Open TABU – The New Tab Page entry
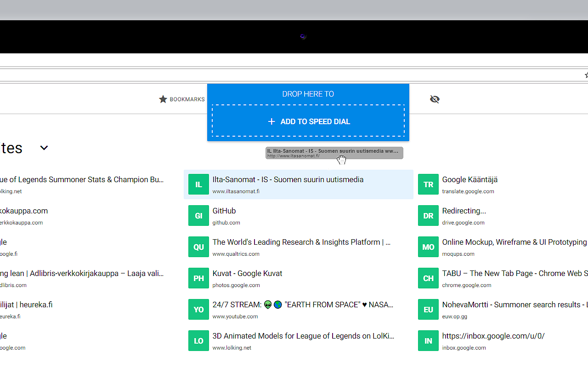Viewport: 588px width, 368px height. [515, 273]
